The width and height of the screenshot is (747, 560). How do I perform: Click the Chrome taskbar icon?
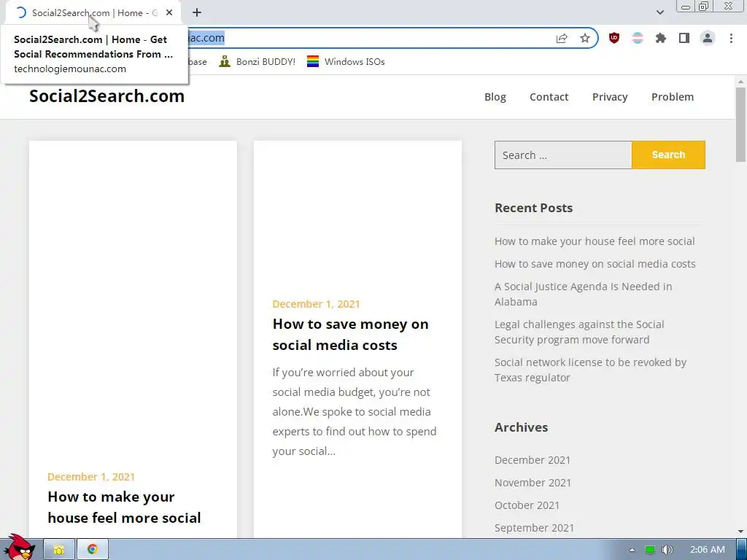93,550
